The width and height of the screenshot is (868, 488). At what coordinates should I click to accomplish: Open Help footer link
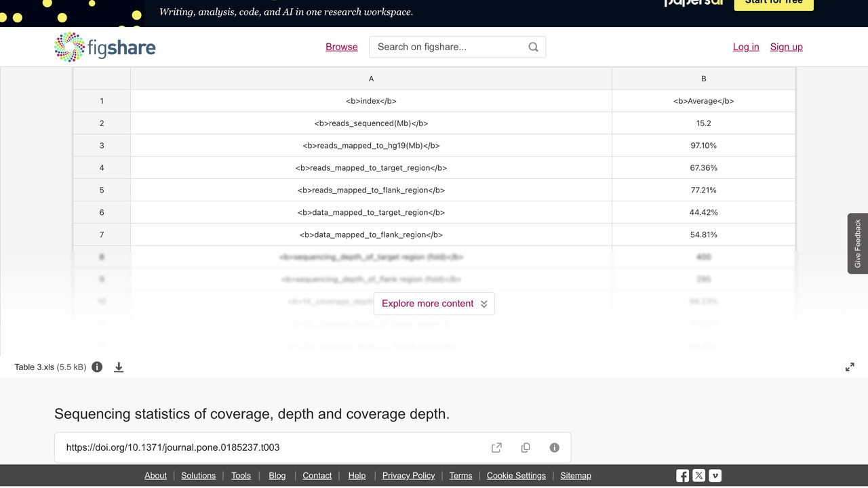click(357, 476)
